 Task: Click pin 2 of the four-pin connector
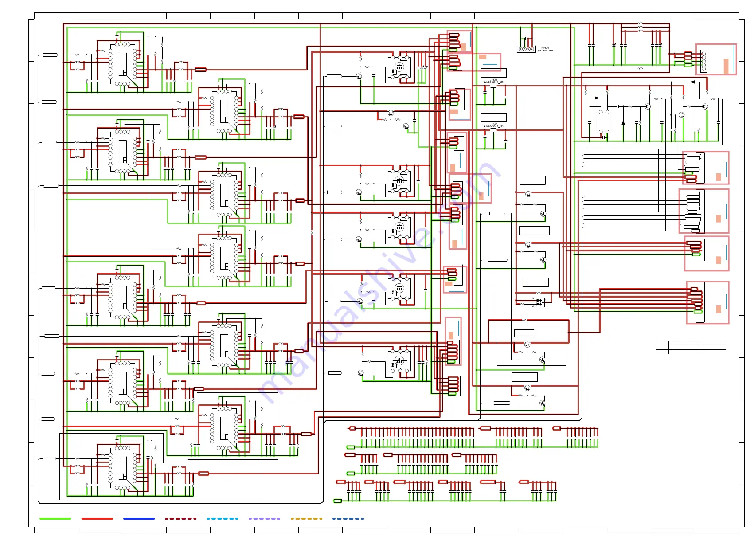pos(524,49)
